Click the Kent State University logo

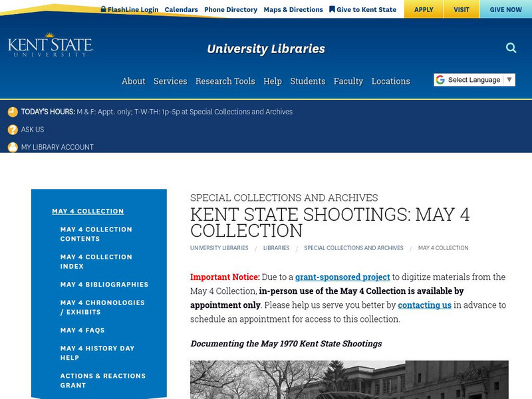click(51, 45)
